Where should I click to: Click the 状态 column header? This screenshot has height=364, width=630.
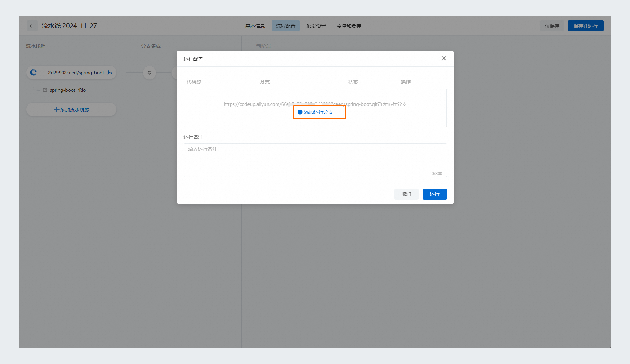click(353, 82)
